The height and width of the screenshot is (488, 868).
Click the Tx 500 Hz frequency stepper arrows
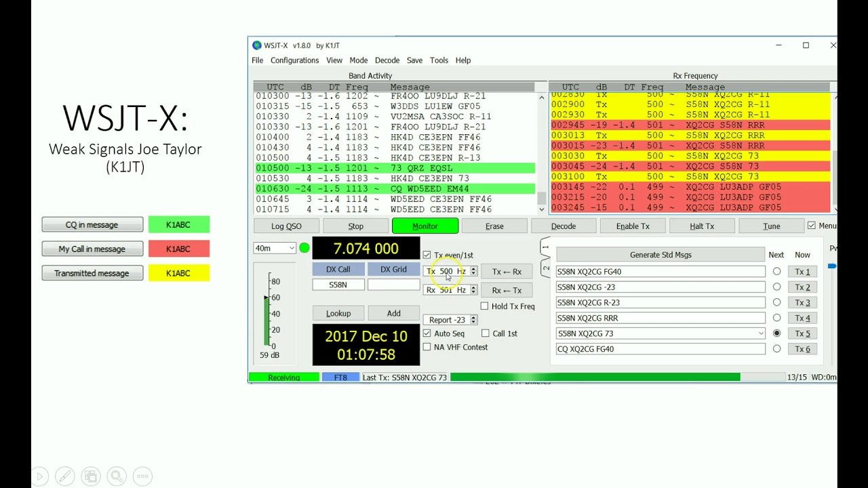[473, 271]
